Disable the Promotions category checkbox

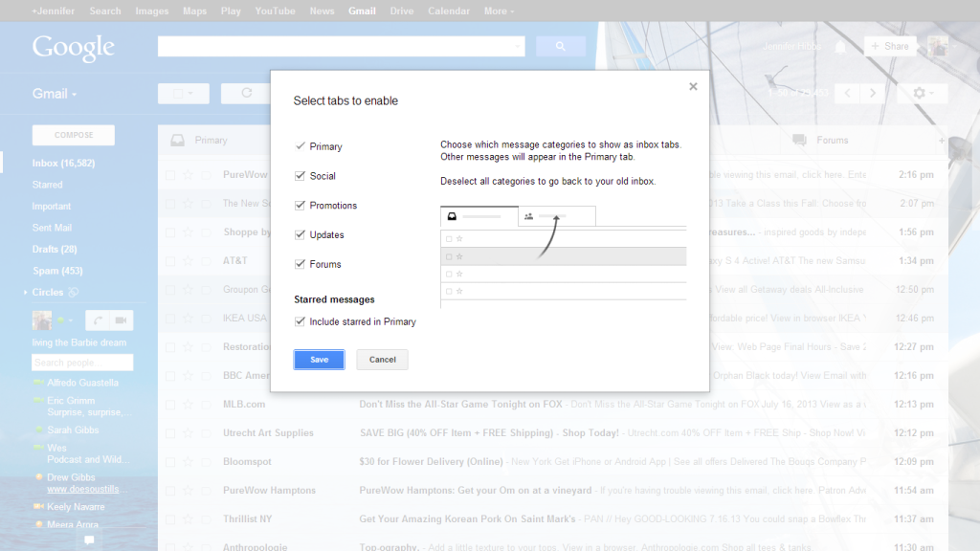click(x=300, y=206)
